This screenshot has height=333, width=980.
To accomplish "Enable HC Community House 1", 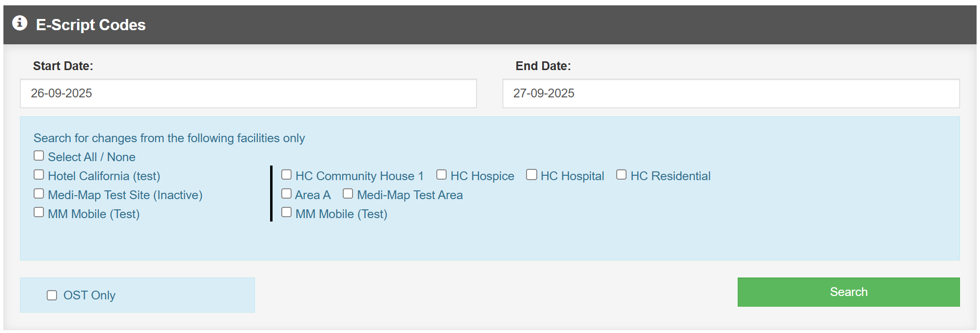I will click(286, 174).
